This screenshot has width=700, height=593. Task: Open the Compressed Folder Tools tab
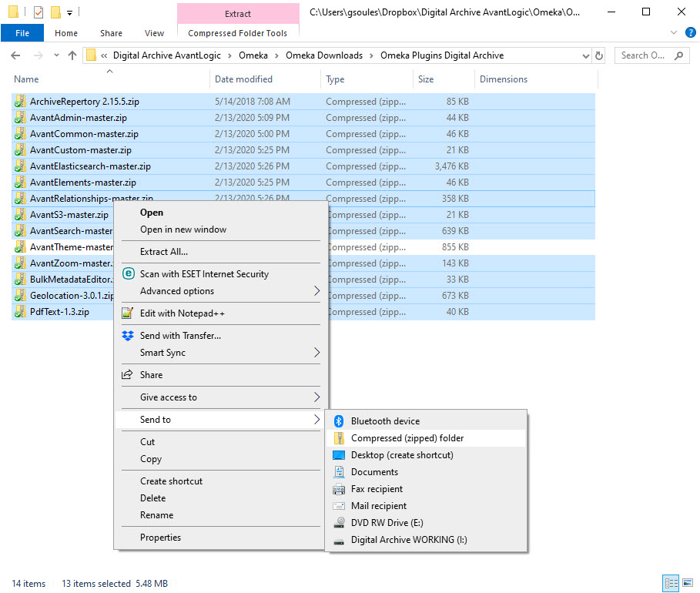[237, 33]
